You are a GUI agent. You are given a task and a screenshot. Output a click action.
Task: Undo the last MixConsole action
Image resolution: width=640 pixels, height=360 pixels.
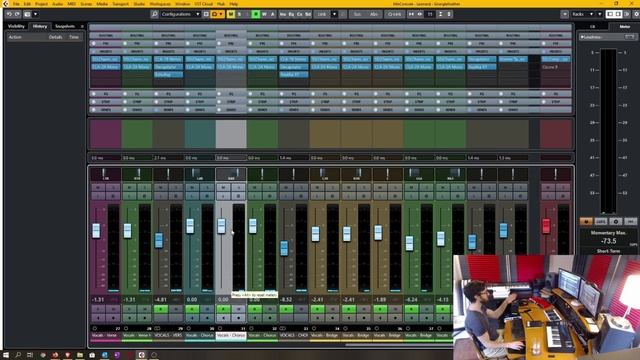9,14
